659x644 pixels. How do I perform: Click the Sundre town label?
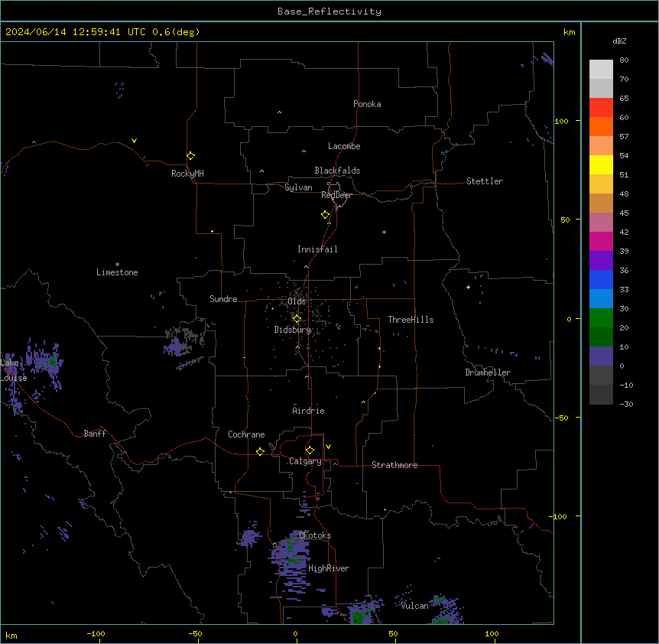pos(223,299)
